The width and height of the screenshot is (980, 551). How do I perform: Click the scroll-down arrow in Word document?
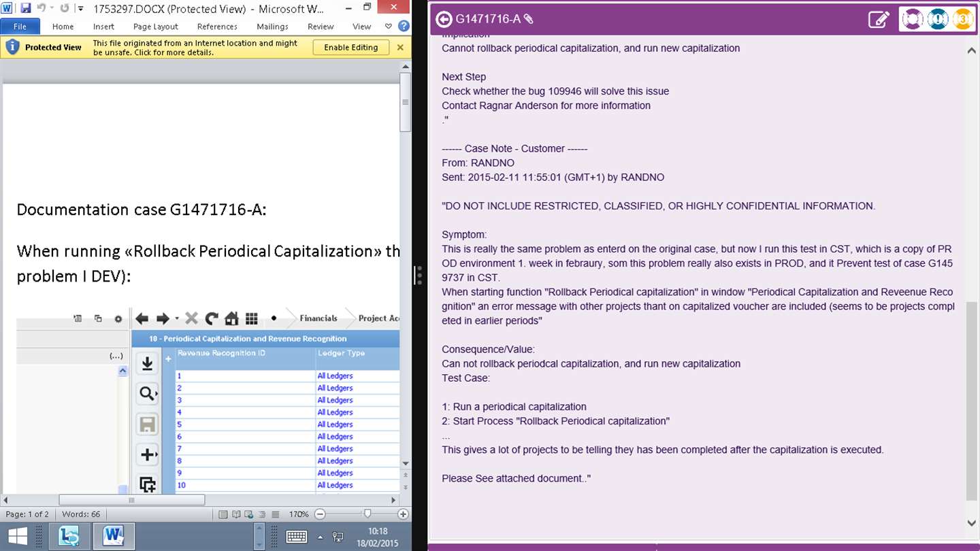click(x=406, y=463)
